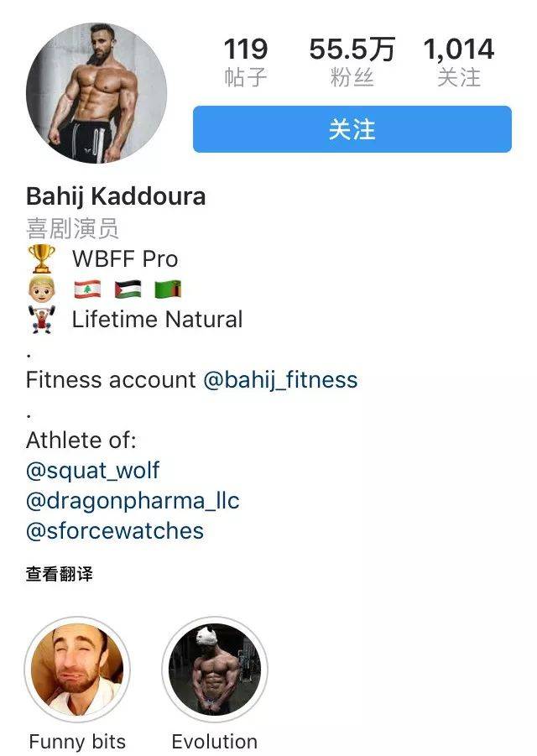The width and height of the screenshot is (537, 756).
Task: Open the profile picture avatar
Action: (x=96, y=92)
